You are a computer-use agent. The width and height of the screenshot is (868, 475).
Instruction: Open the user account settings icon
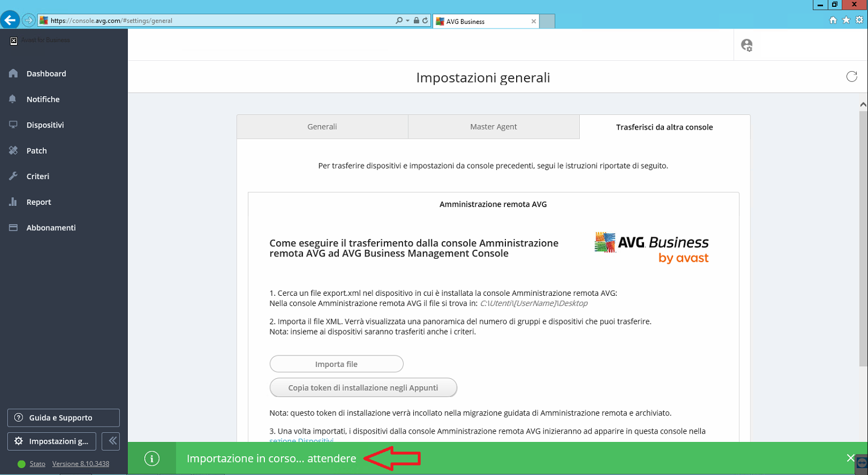coord(747,45)
